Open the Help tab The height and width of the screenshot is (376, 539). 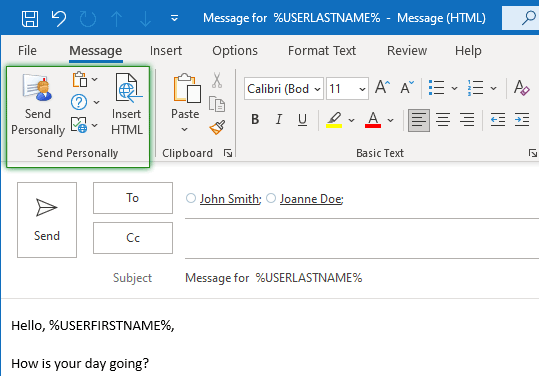[468, 51]
